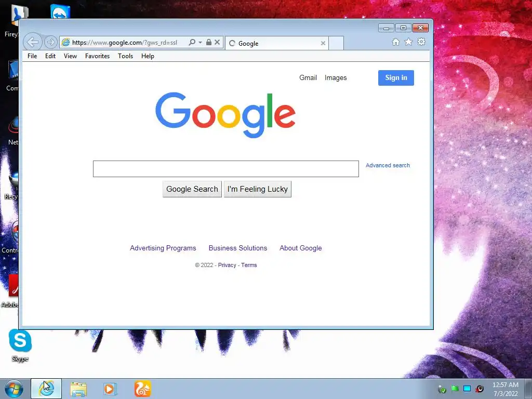The height and width of the screenshot is (399, 532).
Task: Click the Google logo
Action: point(225,115)
